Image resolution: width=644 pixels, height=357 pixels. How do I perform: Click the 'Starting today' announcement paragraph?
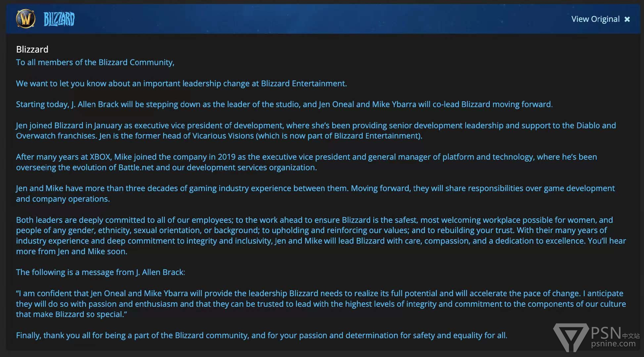pos(284,104)
